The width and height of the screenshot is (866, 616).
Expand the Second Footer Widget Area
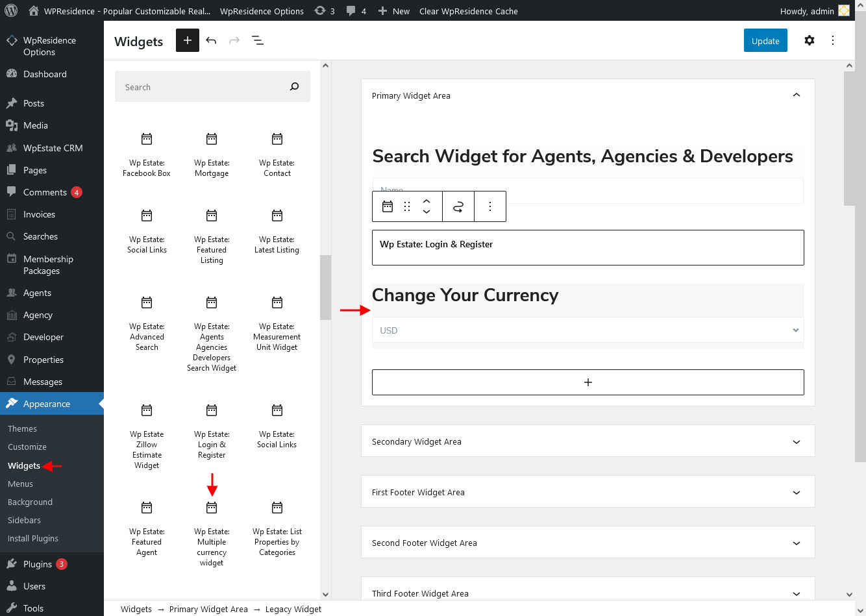tap(797, 543)
